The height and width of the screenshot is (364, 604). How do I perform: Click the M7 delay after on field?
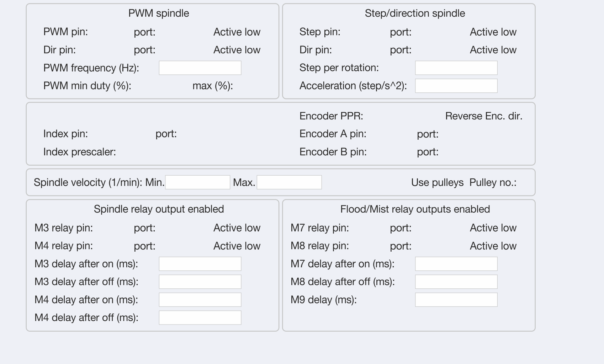(x=456, y=264)
